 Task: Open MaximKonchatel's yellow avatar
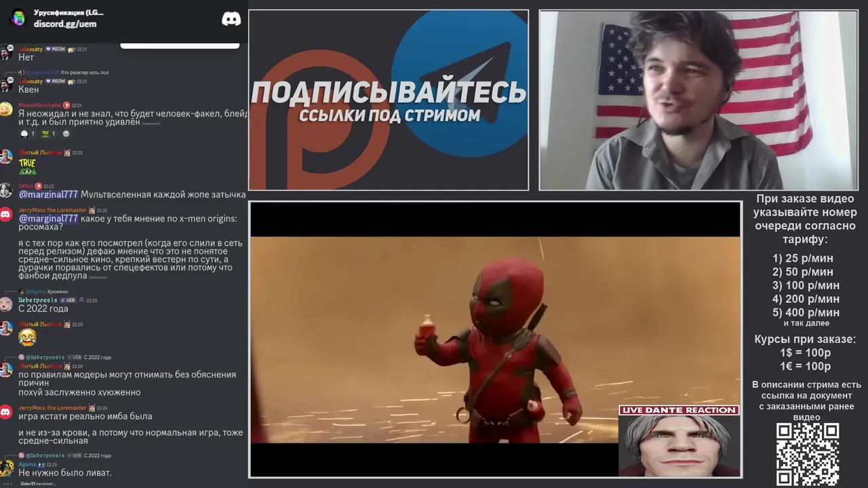pos(5,109)
